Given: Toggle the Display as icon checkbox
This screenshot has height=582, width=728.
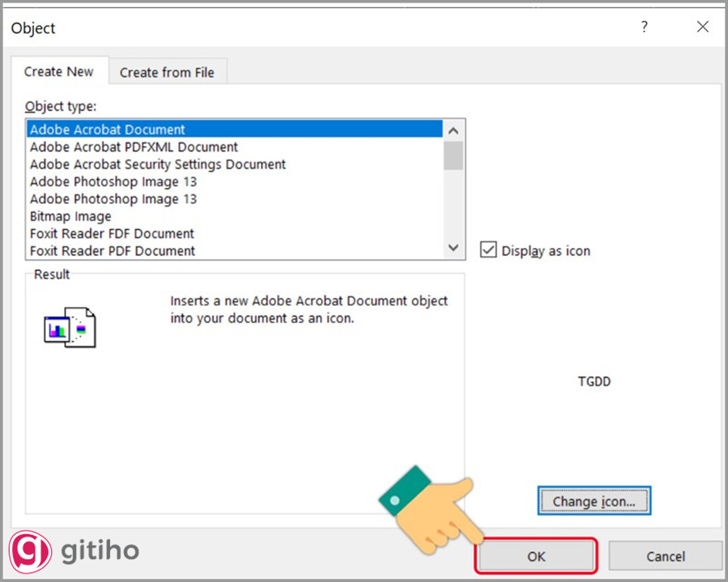Looking at the screenshot, I should point(488,250).
